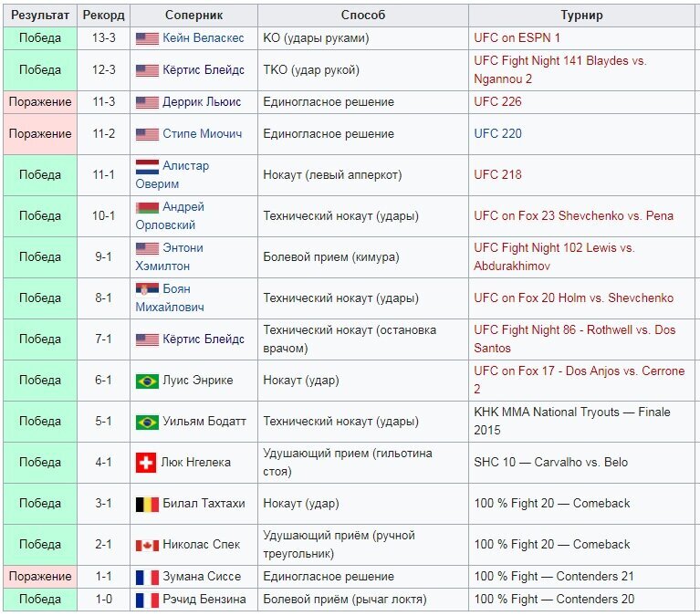Click the Люк Нгелека opponent name
700x616 pixels.
(196, 462)
